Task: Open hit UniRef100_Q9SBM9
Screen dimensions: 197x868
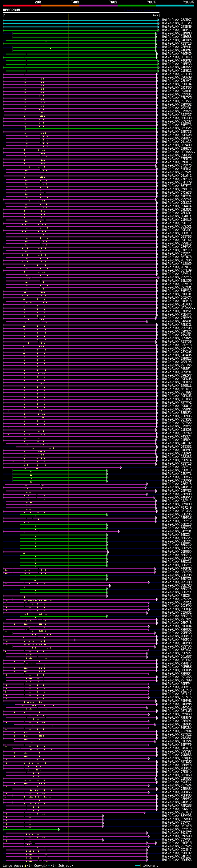Action: tap(177, 26)
